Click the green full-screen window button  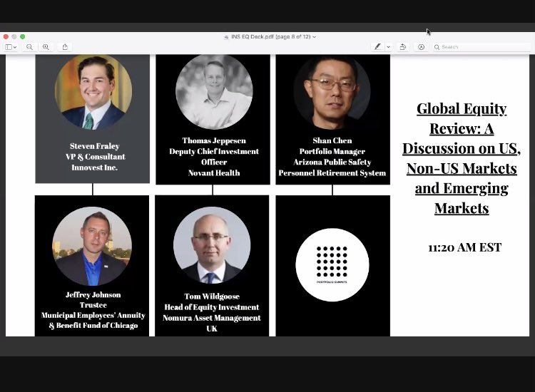pyautogui.click(x=23, y=36)
